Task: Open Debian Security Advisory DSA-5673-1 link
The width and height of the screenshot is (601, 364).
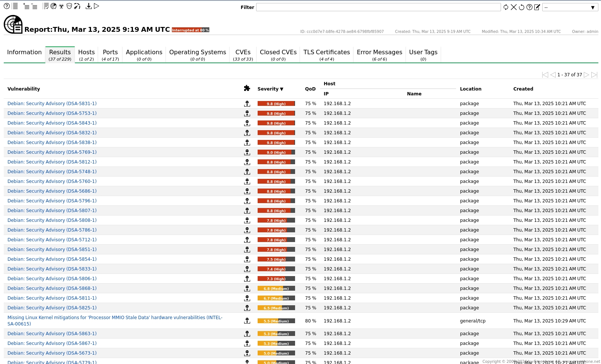Action: [52, 353]
